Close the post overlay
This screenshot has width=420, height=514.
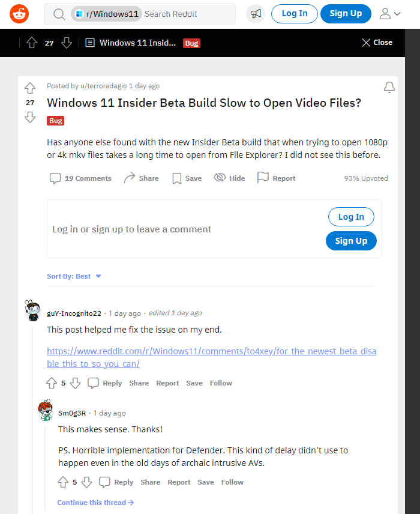click(x=377, y=43)
